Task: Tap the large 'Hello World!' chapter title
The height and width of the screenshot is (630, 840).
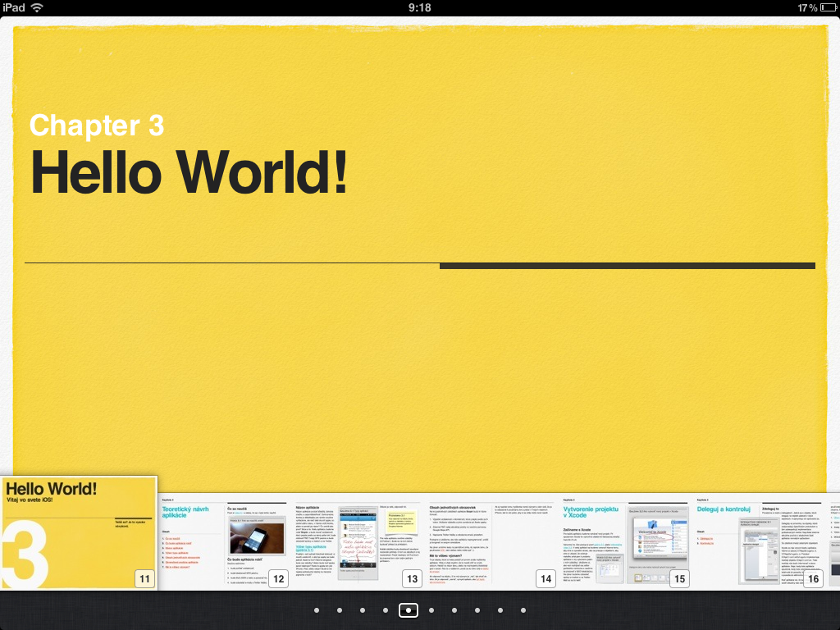Action: tap(189, 171)
